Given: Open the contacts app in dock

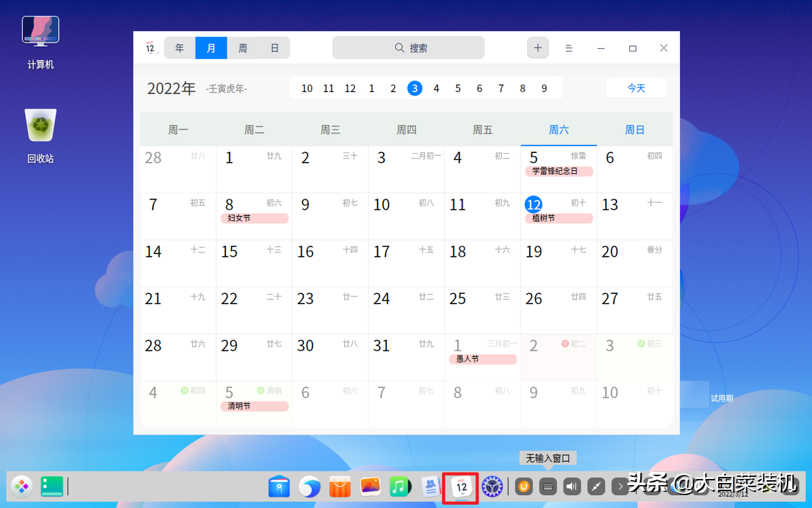Looking at the screenshot, I should 431,486.
